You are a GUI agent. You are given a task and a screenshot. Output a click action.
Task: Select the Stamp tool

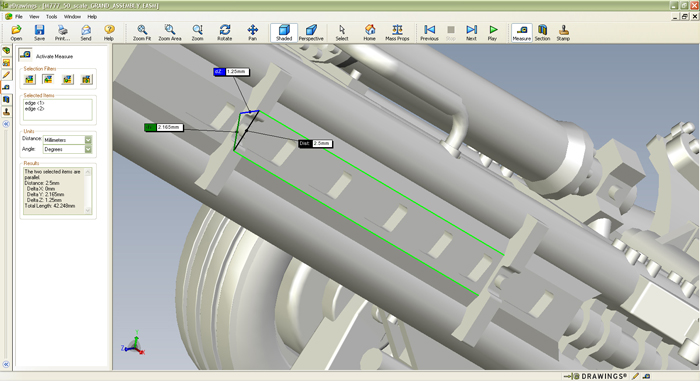(x=563, y=33)
